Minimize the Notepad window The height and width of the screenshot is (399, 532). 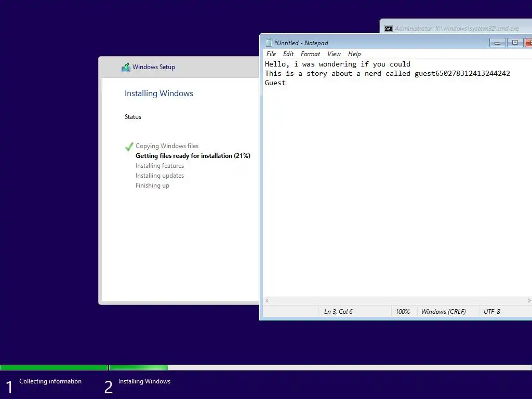click(497, 43)
